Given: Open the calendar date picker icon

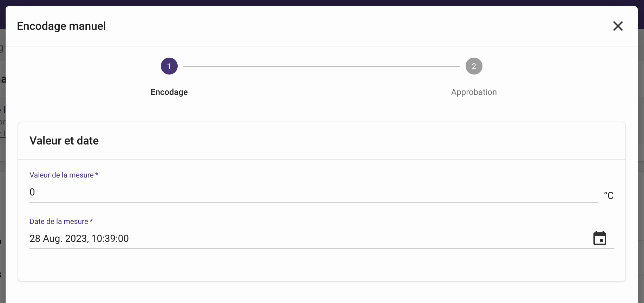Looking at the screenshot, I should [599, 238].
